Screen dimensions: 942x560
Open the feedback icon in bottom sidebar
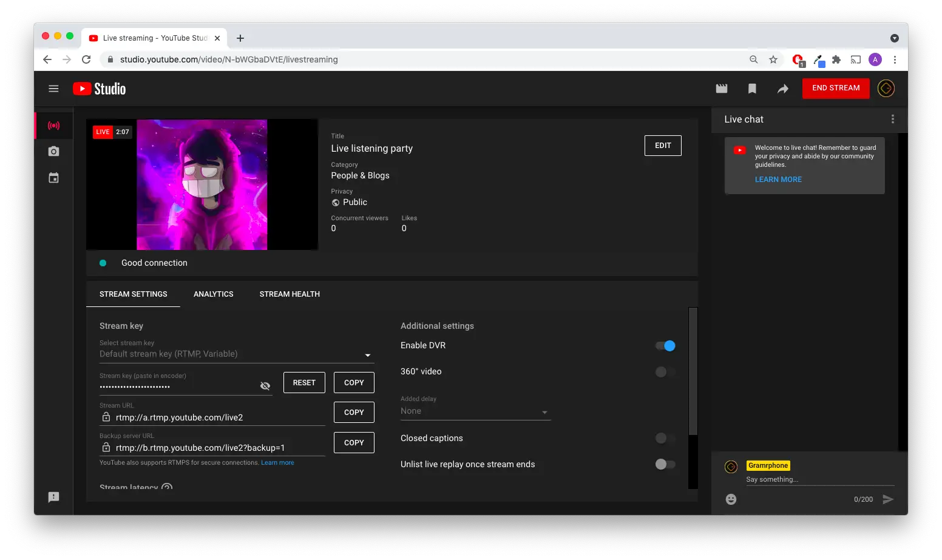click(x=53, y=497)
